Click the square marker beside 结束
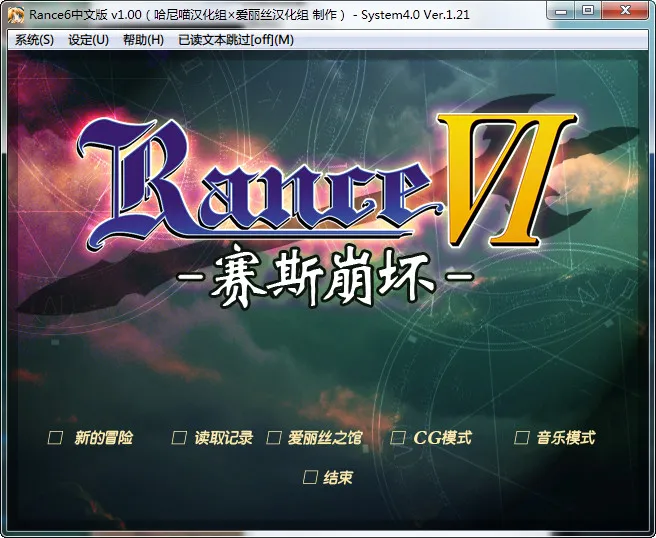656x538 pixels. point(310,478)
